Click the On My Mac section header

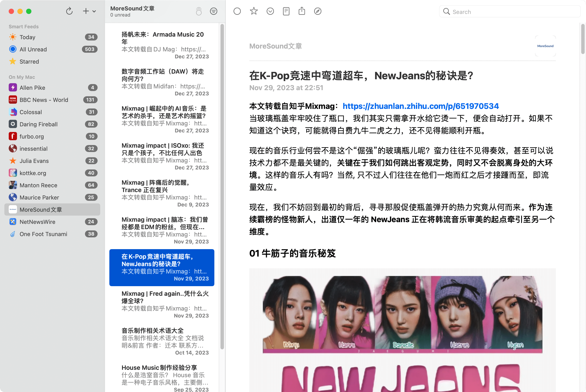click(22, 77)
